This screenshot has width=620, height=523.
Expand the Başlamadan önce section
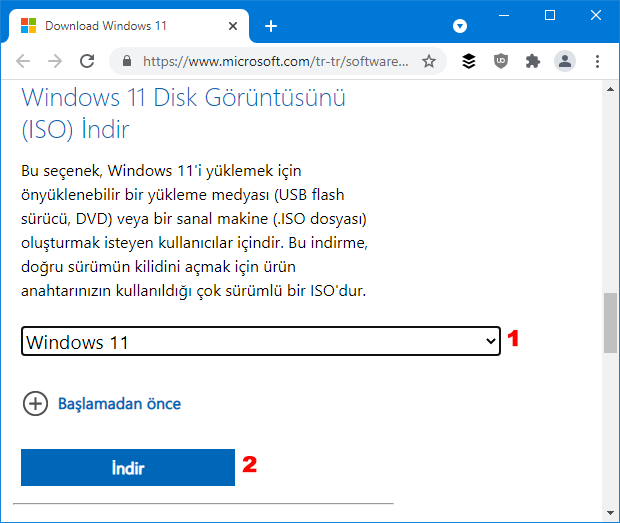[35, 404]
